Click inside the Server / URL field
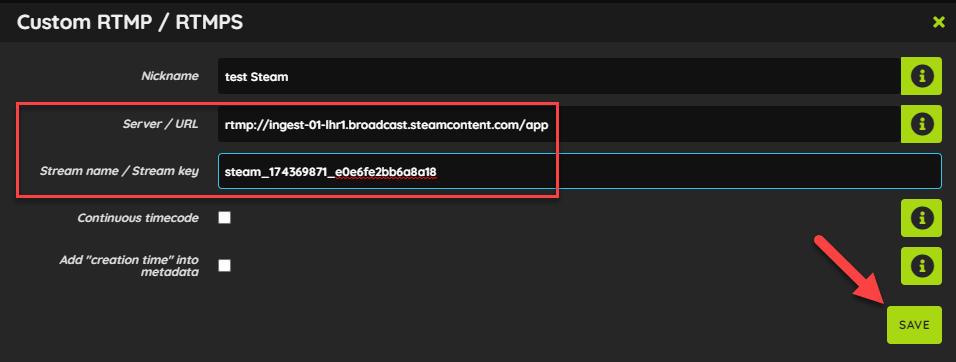 point(559,124)
